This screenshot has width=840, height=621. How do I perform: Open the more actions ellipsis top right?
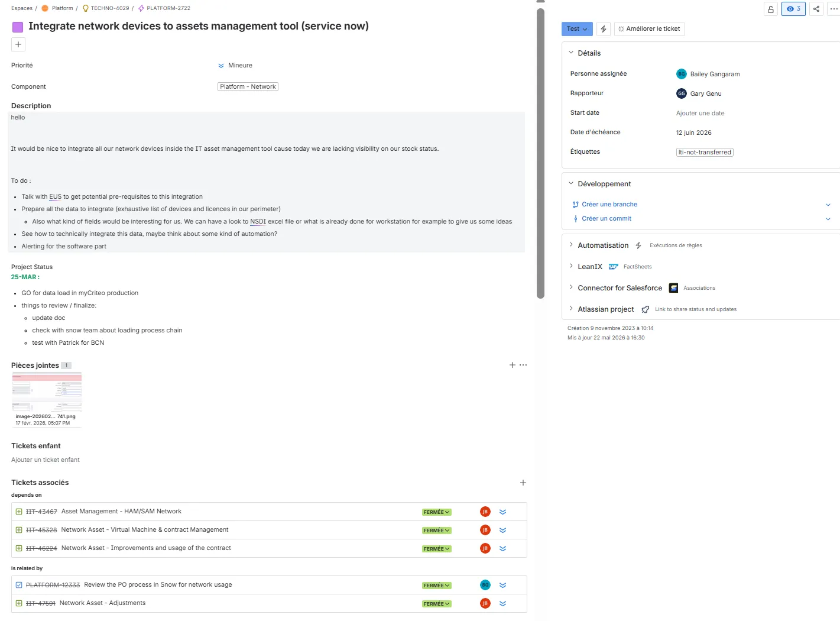(833, 9)
